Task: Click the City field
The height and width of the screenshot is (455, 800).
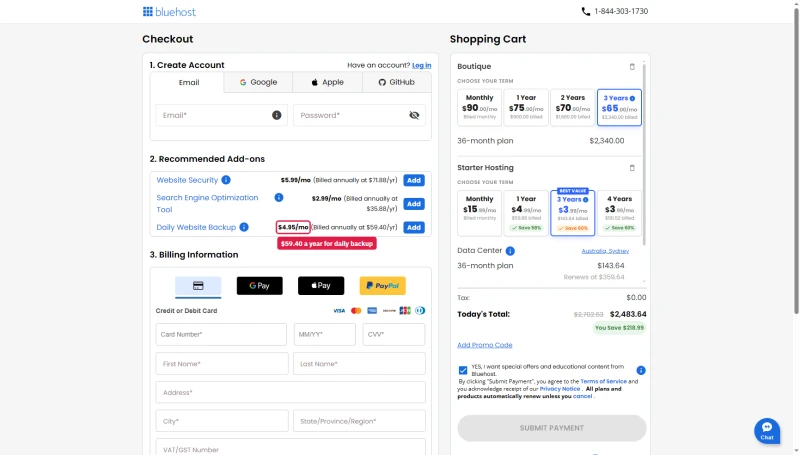Action: (222, 421)
